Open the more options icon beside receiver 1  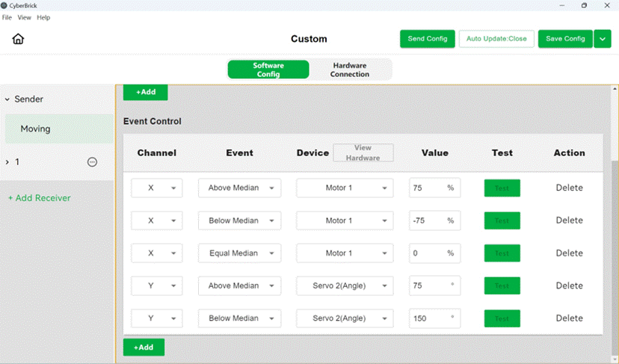click(x=92, y=162)
